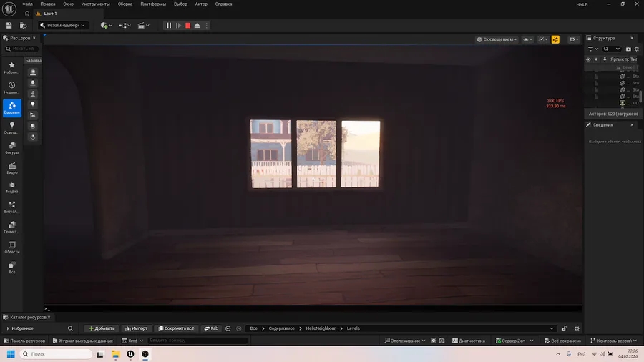Open the Структура panel filter dropdown
644x362 pixels.
pos(592,49)
